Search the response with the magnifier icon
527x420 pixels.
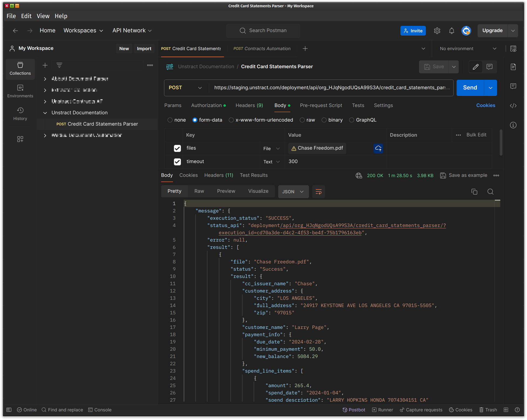coord(490,192)
